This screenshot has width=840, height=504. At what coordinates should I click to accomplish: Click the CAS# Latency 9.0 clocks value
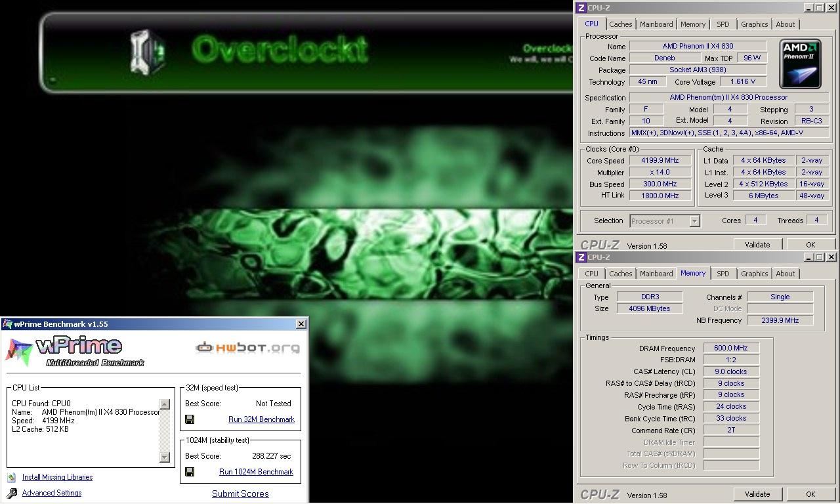(731, 371)
